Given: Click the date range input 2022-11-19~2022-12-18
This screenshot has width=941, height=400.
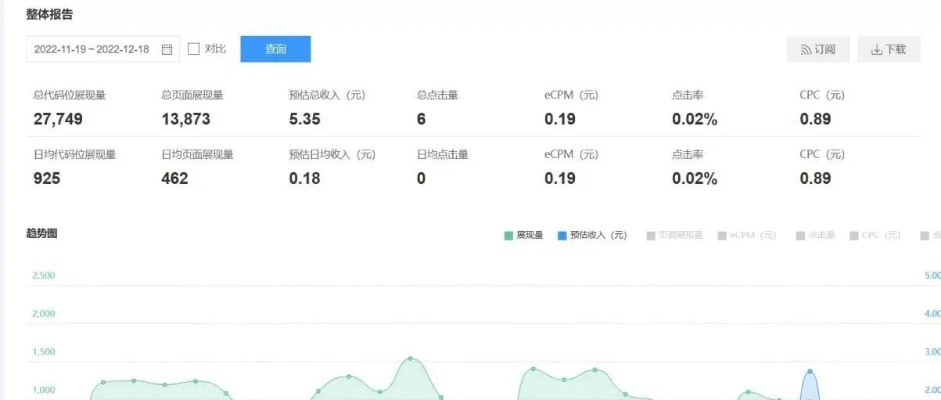Looking at the screenshot, I should click(103, 49).
